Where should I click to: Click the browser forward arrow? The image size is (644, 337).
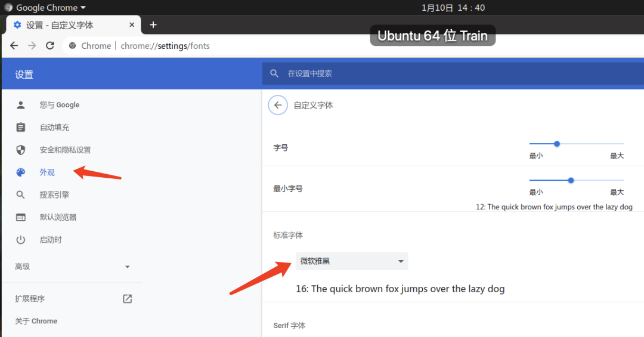32,45
